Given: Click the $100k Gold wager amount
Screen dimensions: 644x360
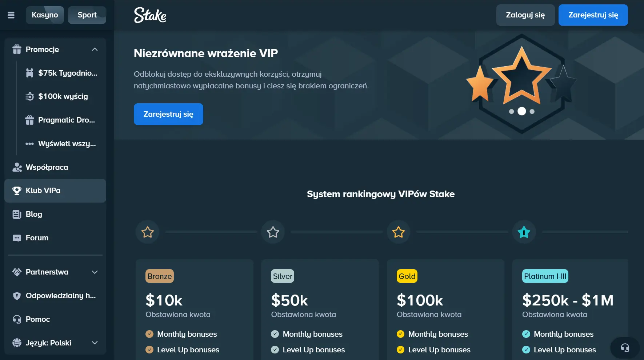Looking at the screenshot, I should coord(420,300).
